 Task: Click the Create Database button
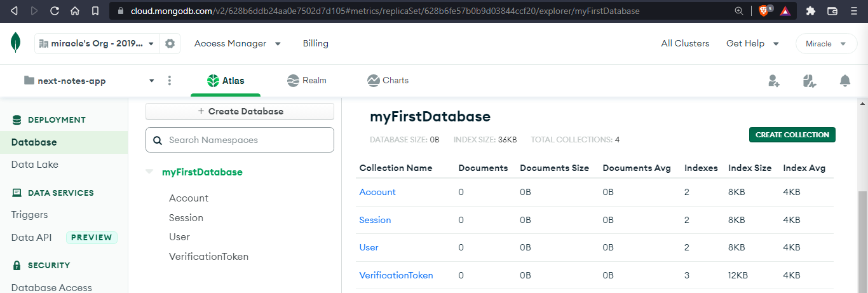(x=240, y=111)
